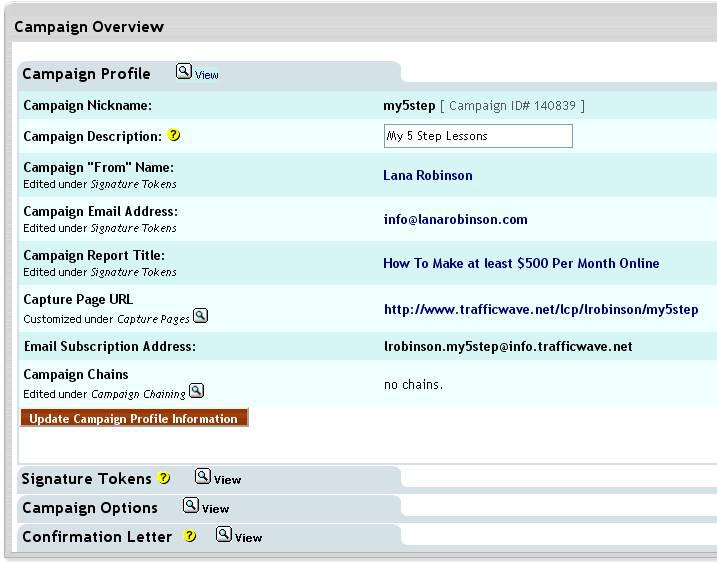The width and height of the screenshot is (717, 562).
Task: Click magnifier icon in Campaign Options row
Action: (190, 506)
